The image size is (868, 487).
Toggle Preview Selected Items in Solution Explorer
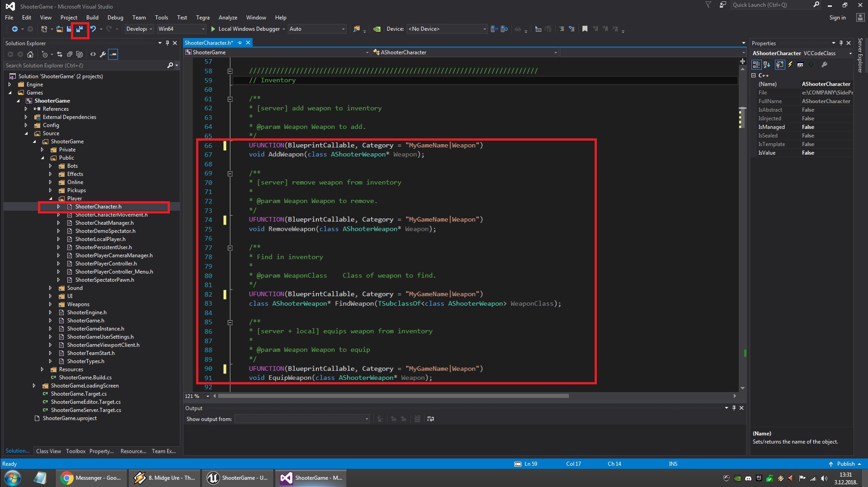click(113, 54)
